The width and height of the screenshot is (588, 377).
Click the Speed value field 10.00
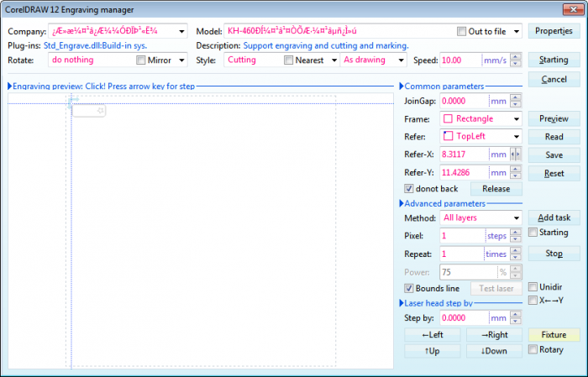460,60
